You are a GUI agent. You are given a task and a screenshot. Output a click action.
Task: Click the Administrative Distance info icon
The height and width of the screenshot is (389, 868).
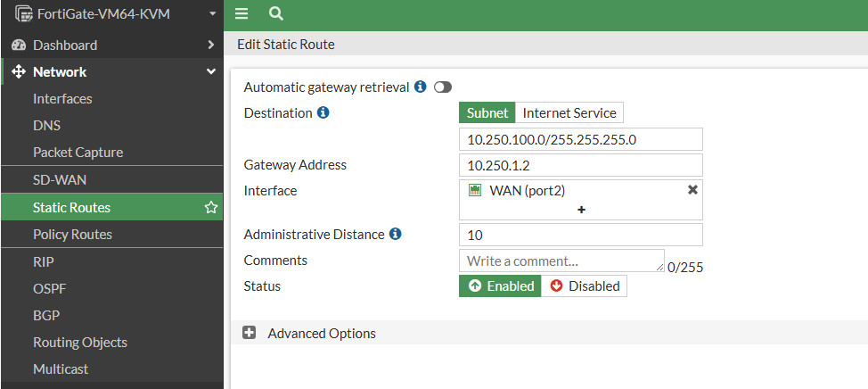(396, 235)
